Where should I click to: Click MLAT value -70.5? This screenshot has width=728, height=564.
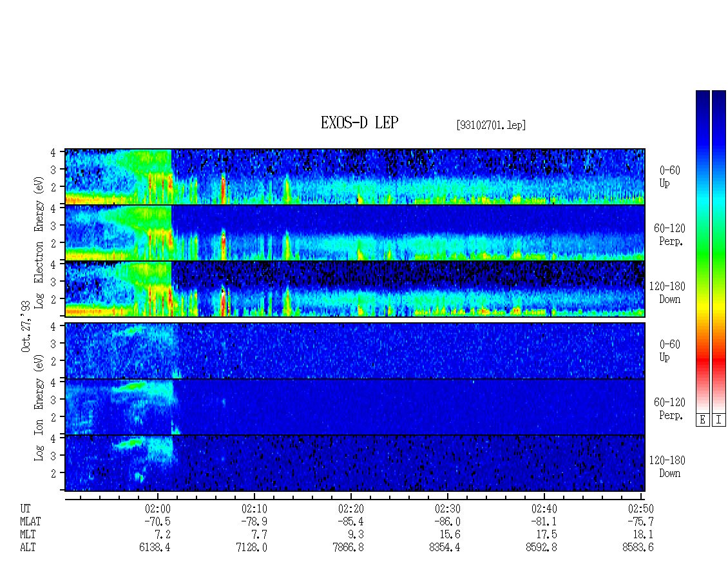[x=157, y=521]
